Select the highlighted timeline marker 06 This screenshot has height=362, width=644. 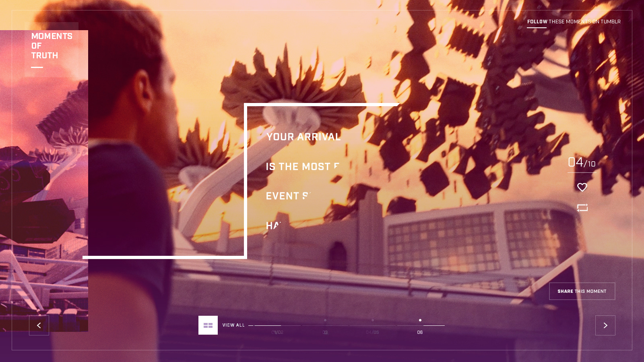coord(420,332)
